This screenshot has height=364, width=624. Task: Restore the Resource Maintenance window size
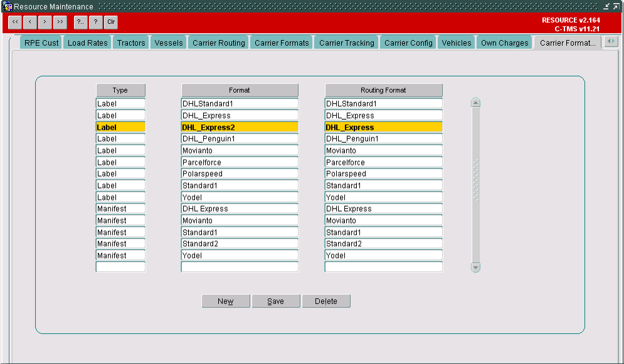[x=616, y=6]
